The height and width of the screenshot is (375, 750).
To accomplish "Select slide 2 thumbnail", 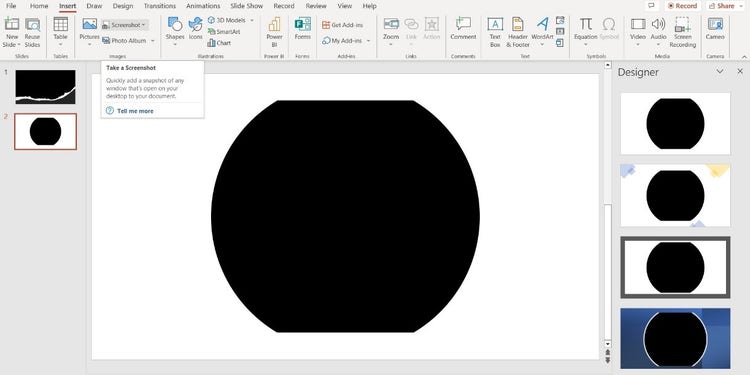I will coord(45,132).
